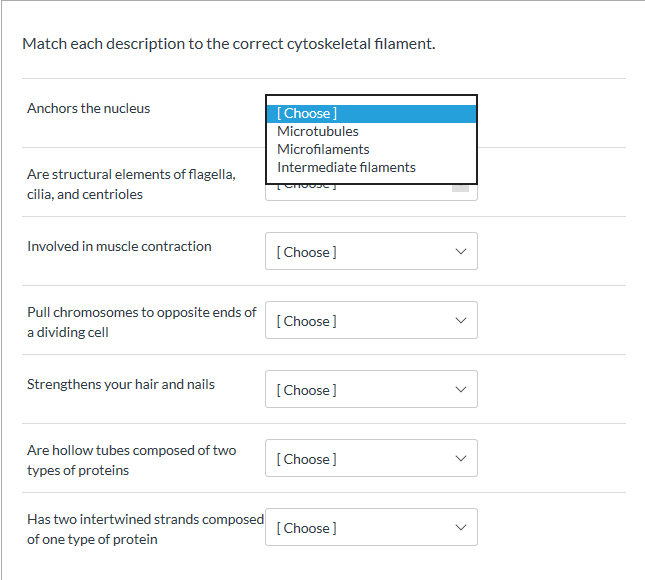Click the 'Strengthens your hair and nails' text

pos(121,384)
